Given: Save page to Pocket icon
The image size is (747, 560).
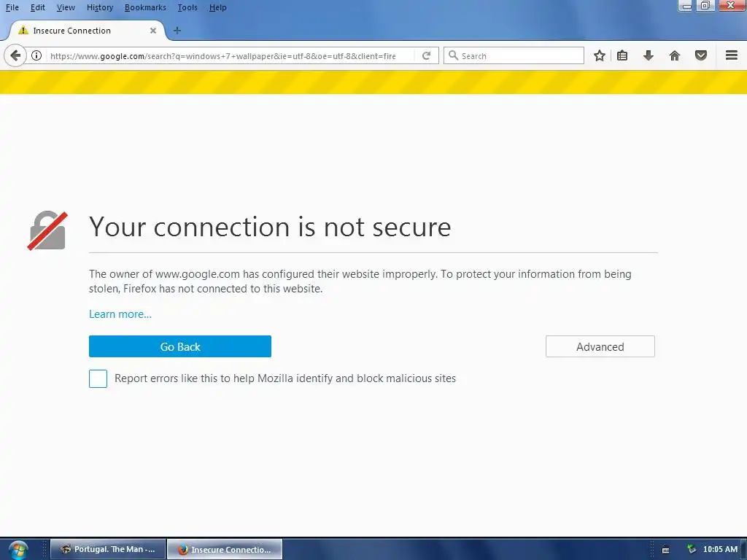Looking at the screenshot, I should 701,55.
